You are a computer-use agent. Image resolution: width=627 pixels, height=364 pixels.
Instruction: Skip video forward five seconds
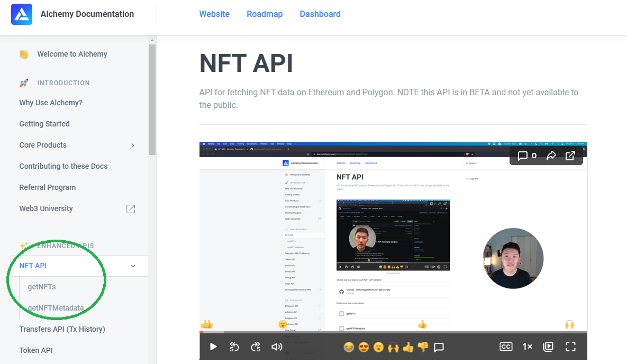pyautogui.click(x=256, y=347)
